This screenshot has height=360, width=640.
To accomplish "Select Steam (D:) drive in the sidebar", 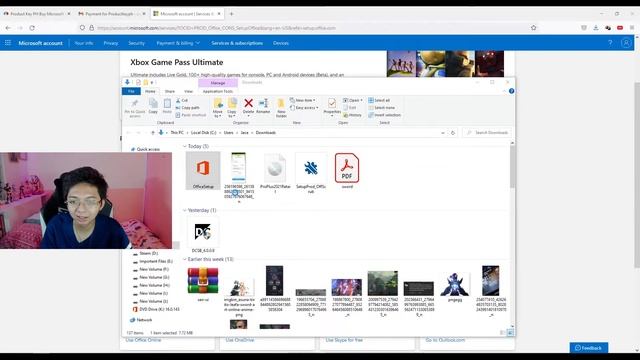I will (x=148, y=253).
